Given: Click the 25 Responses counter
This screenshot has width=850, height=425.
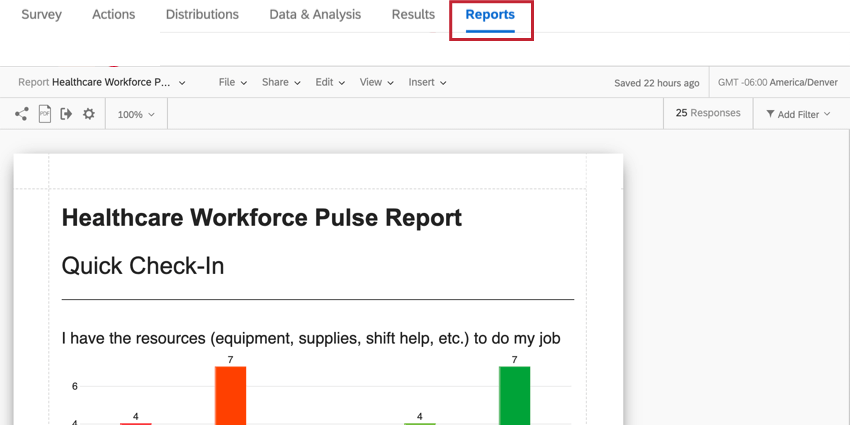Looking at the screenshot, I should pos(708,113).
